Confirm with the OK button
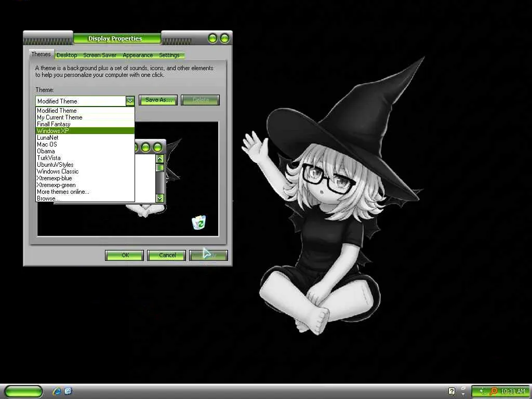Screen dimensions: 532x399 (x=125, y=255)
